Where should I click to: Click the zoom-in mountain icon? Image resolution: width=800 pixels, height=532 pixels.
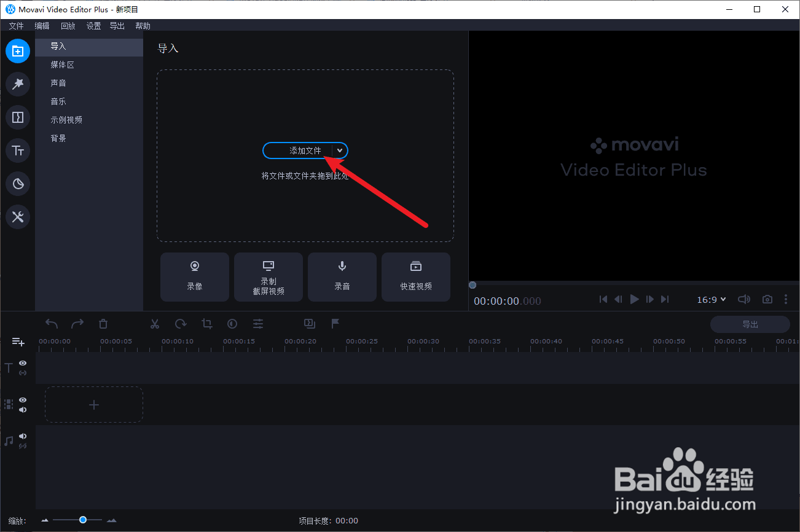(x=111, y=520)
